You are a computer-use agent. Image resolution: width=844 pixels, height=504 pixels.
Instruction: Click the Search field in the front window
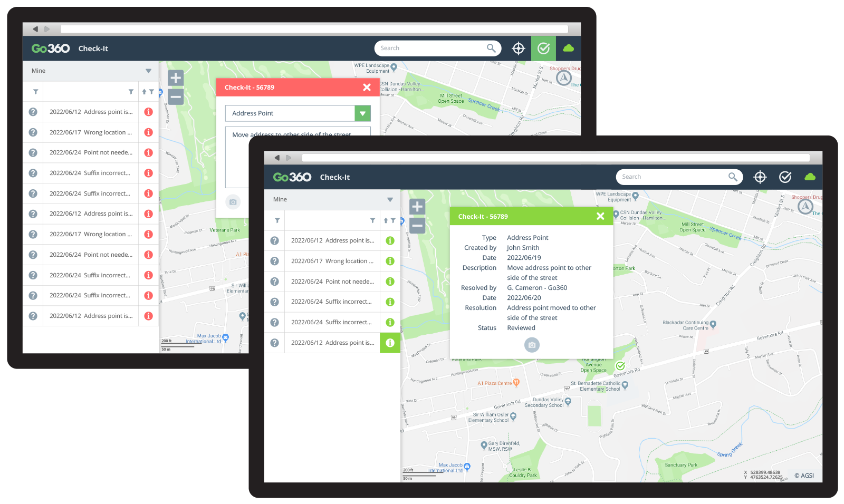point(673,177)
